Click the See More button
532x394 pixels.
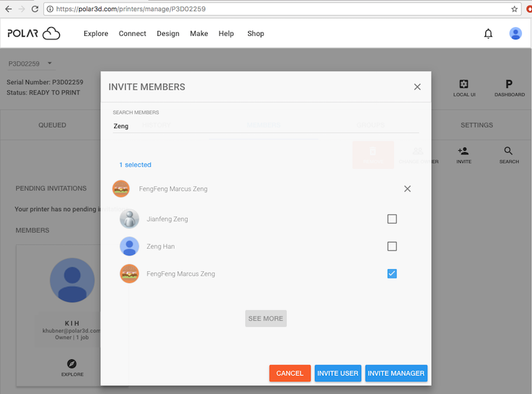click(x=265, y=318)
